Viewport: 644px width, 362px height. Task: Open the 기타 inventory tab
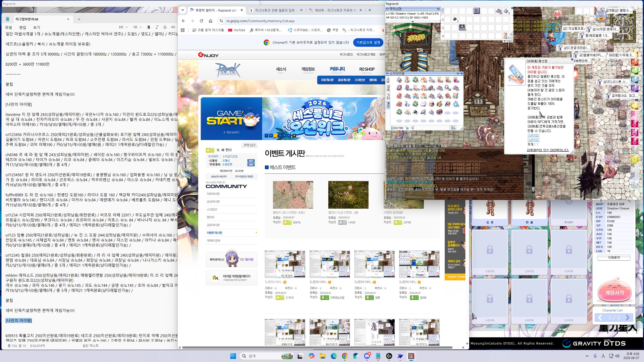click(388, 97)
